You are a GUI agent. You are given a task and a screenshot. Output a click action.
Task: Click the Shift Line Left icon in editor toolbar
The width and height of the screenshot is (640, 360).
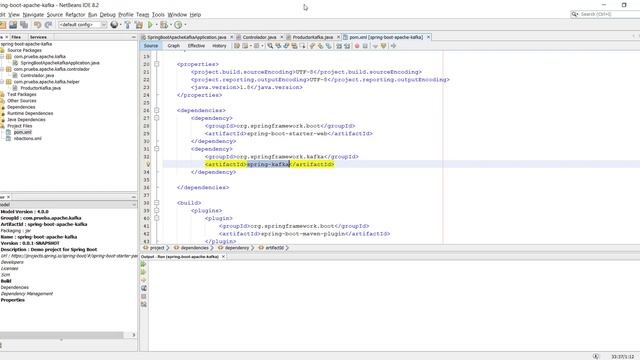[x=339, y=46]
